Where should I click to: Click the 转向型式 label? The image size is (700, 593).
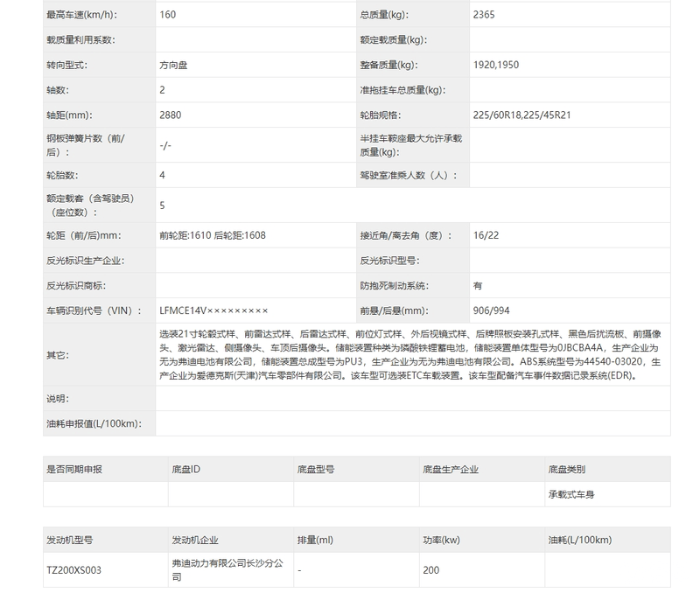coord(67,65)
